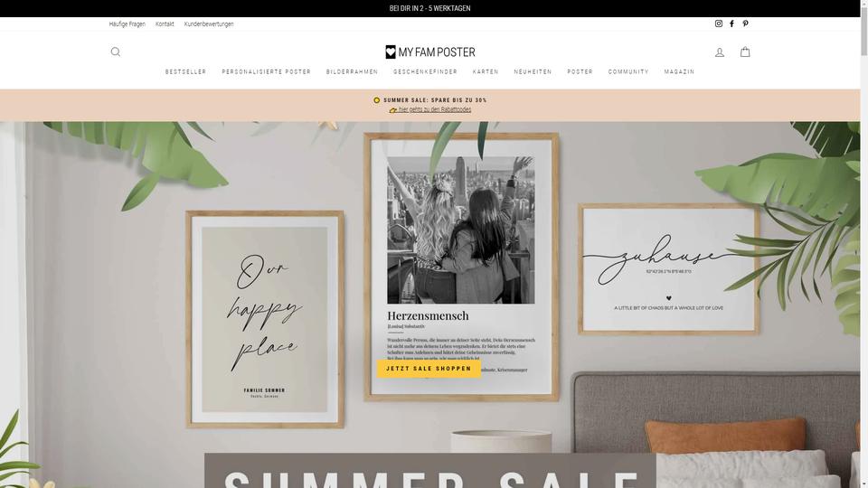Click the My Fam Poster logo
This screenshot has width=868, height=488.
430,52
